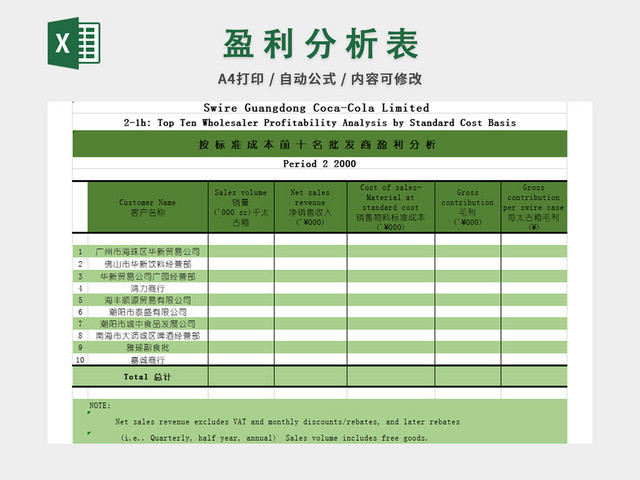Click the Sales volume 销量 column header

241,207
